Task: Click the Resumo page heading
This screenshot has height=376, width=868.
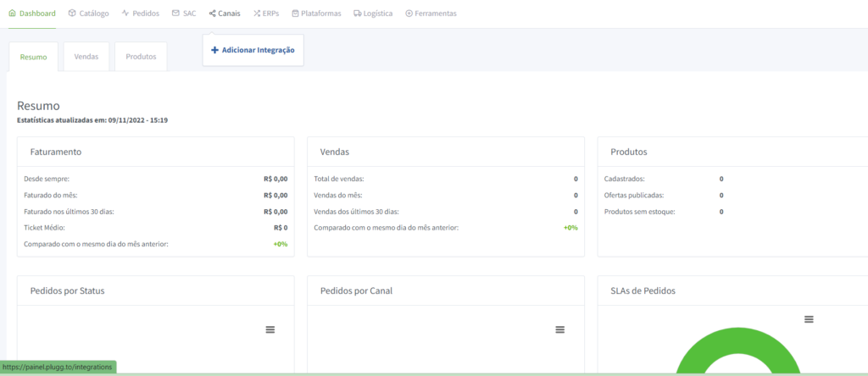Action: [x=38, y=106]
